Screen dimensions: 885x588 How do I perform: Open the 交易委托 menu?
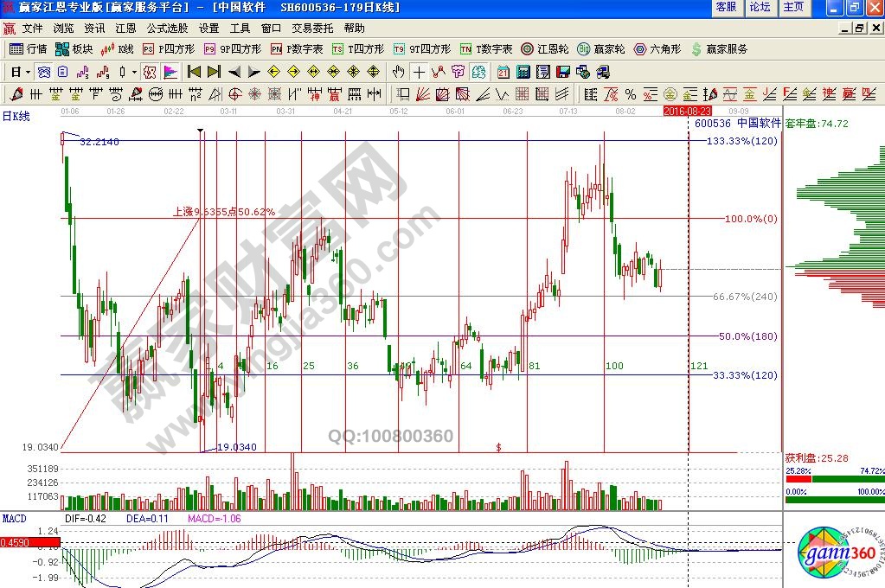tap(312, 29)
